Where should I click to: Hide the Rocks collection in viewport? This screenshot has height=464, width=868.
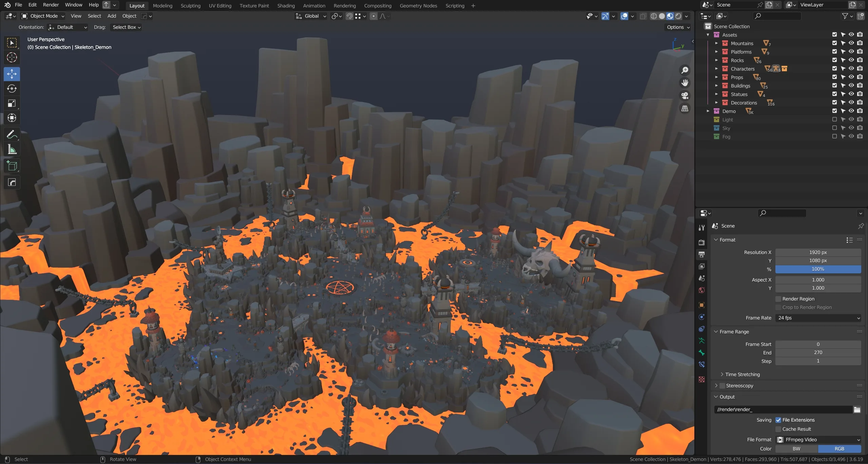pyautogui.click(x=851, y=60)
